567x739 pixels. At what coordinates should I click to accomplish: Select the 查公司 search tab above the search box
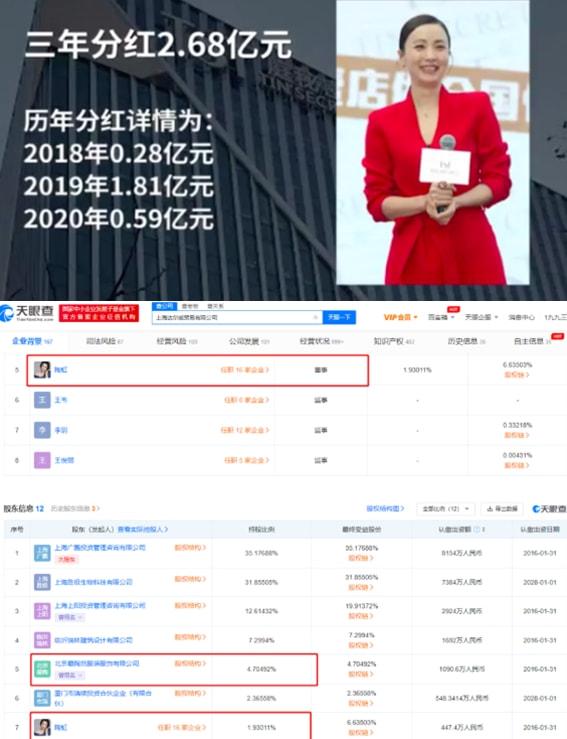(x=164, y=306)
